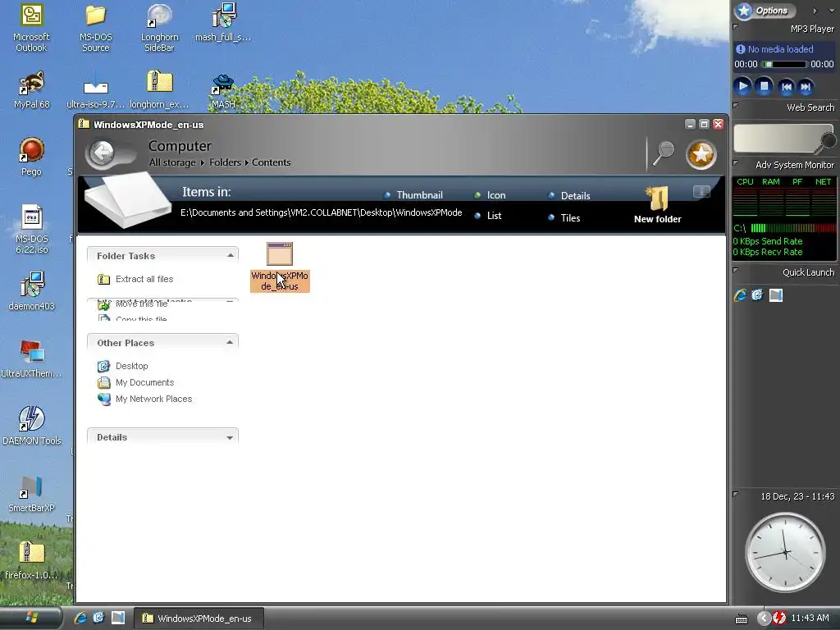Select MS-DOS 6.22.iso desktop file
840x630 pixels.
pos(32,230)
